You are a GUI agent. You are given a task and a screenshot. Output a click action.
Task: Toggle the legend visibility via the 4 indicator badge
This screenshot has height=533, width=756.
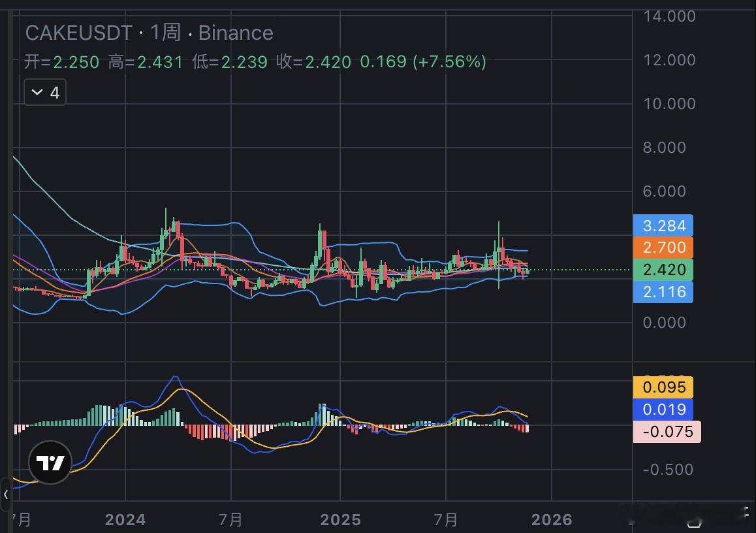click(44, 91)
